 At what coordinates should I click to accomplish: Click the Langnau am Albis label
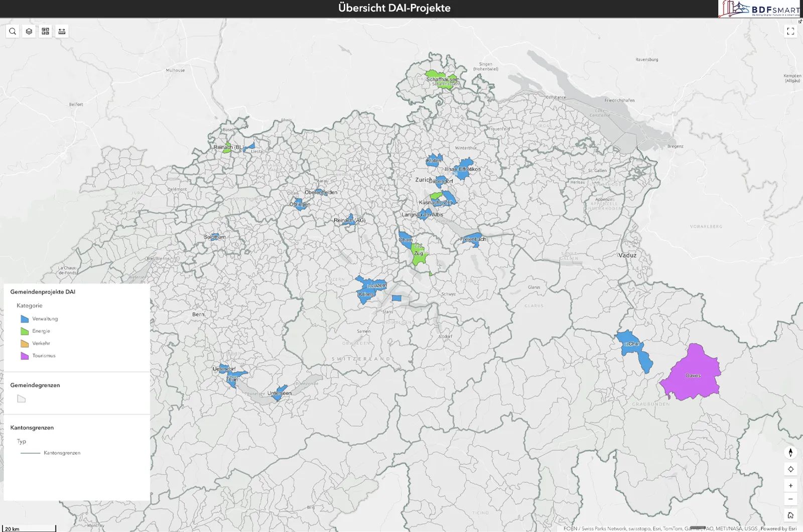(x=422, y=214)
